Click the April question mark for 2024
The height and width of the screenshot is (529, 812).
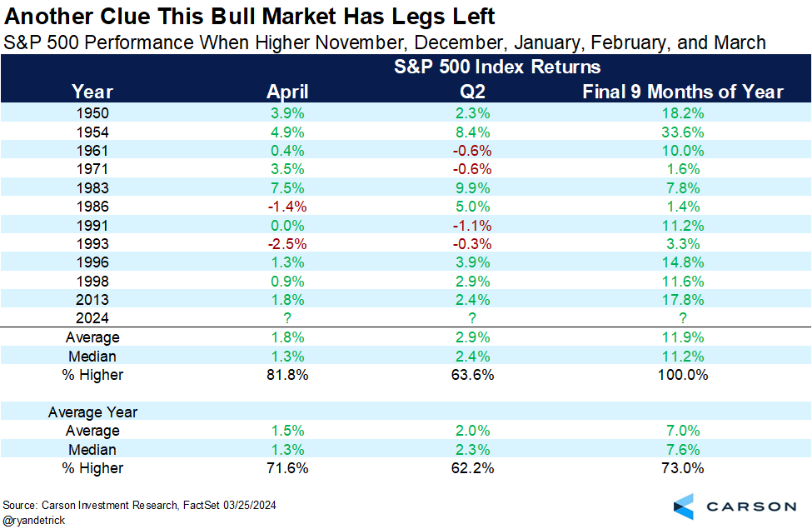click(287, 318)
